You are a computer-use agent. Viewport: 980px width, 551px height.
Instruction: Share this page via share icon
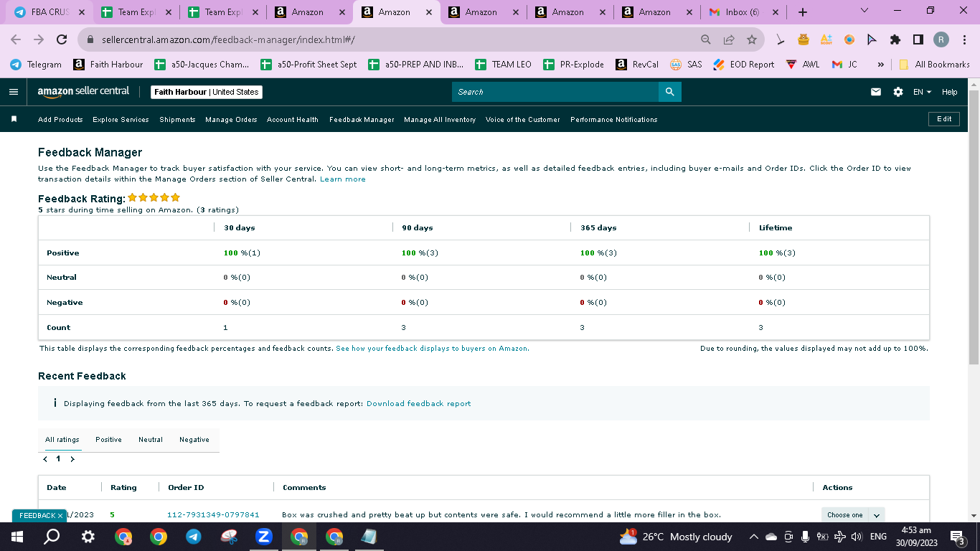tap(729, 39)
